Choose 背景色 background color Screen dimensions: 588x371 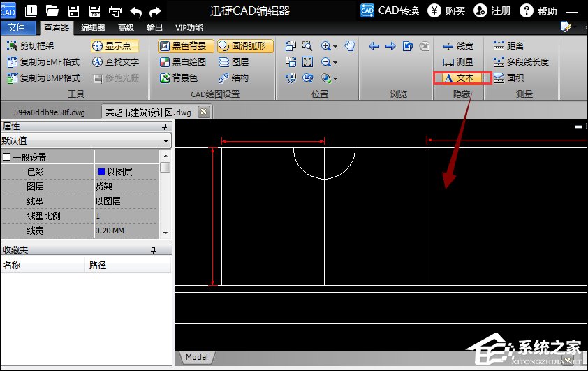[x=179, y=78]
